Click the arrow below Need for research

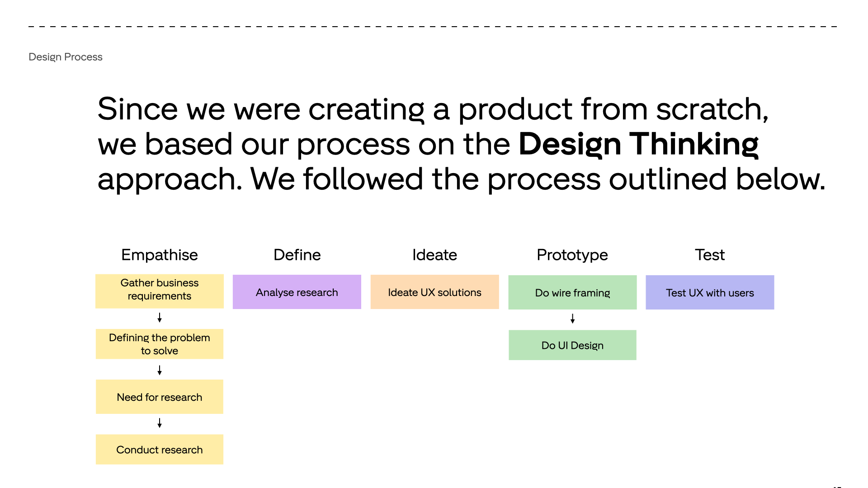pos(160,423)
